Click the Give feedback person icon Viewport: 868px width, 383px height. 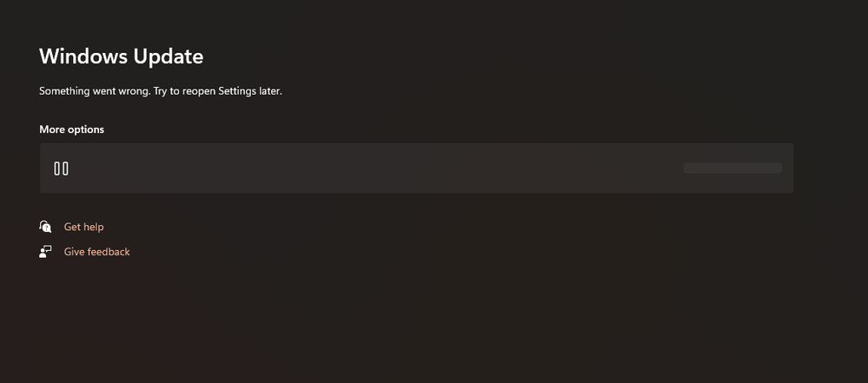[46, 252]
